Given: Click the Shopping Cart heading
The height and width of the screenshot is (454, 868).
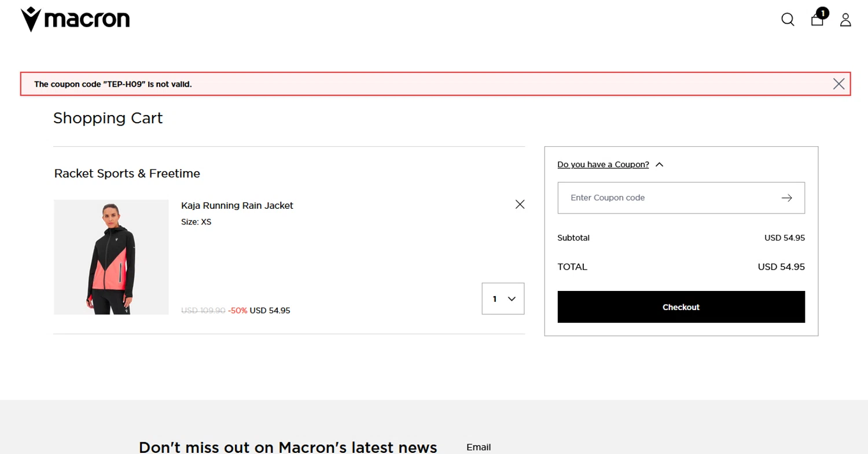Looking at the screenshot, I should (x=108, y=118).
